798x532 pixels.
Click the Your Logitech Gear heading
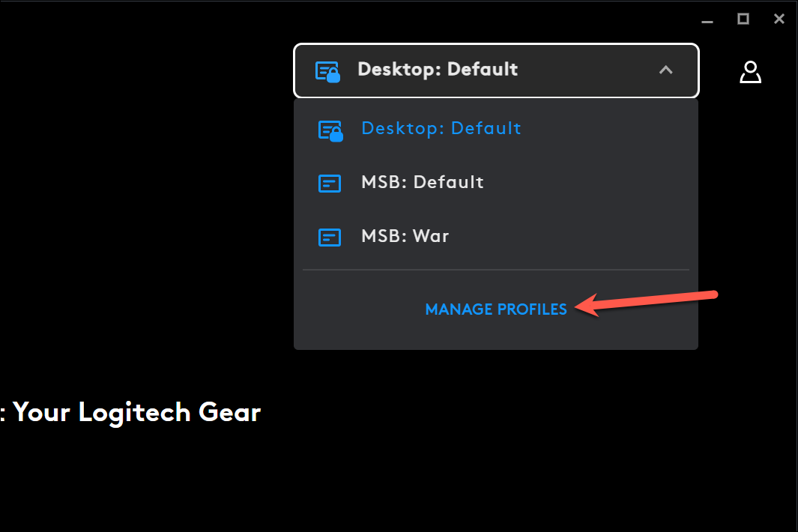click(x=130, y=412)
